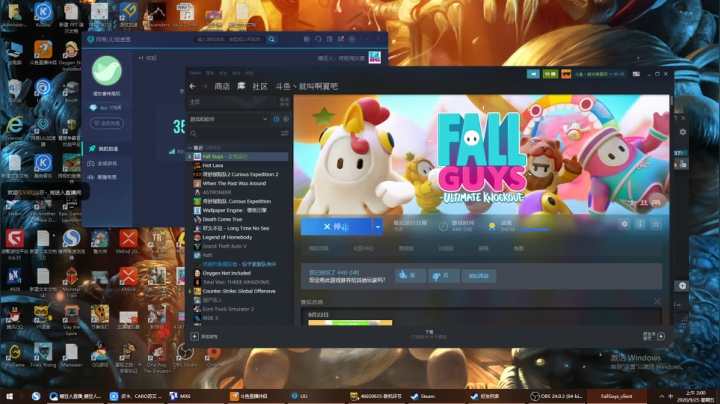Open the Fall Guys discussions link
The width and height of the screenshot is (720, 404).
point(446,248)
